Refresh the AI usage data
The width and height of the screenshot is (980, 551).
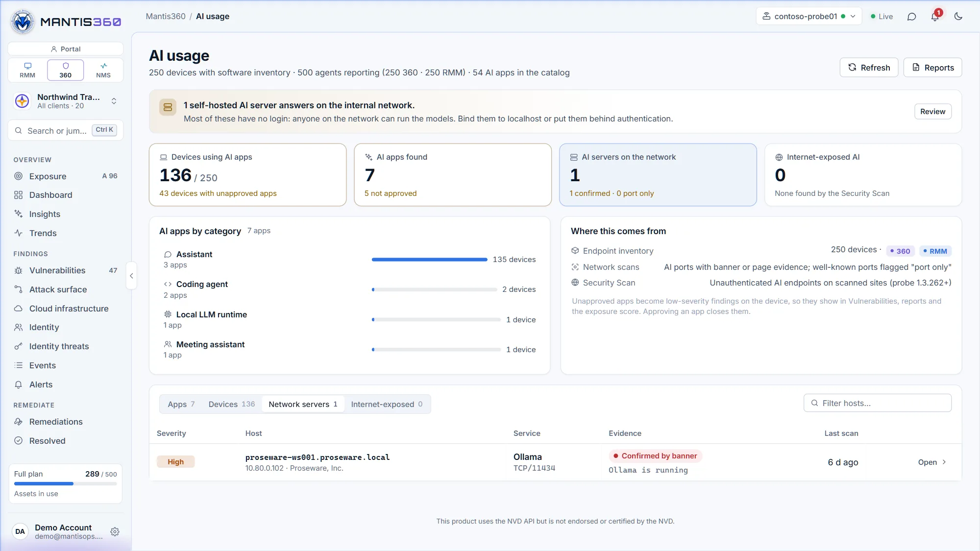click(x=869, y=68)
